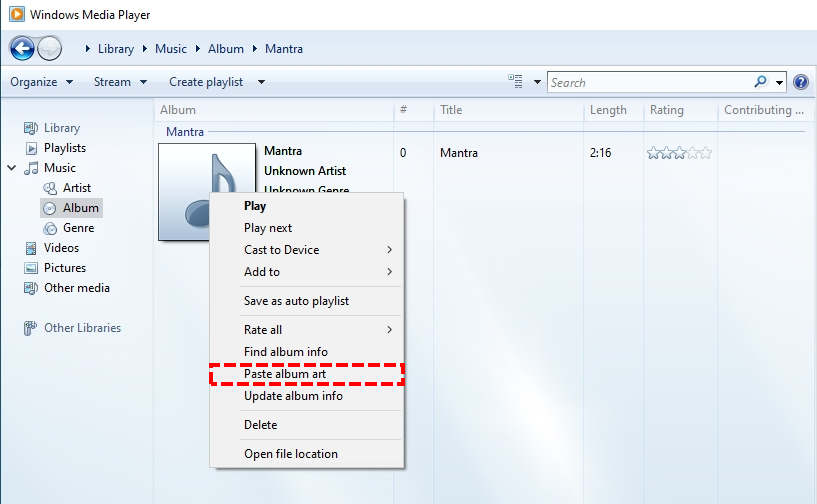Select the Mantra track title cell
Screen dimensions: 817x504
tap(459, 153)
